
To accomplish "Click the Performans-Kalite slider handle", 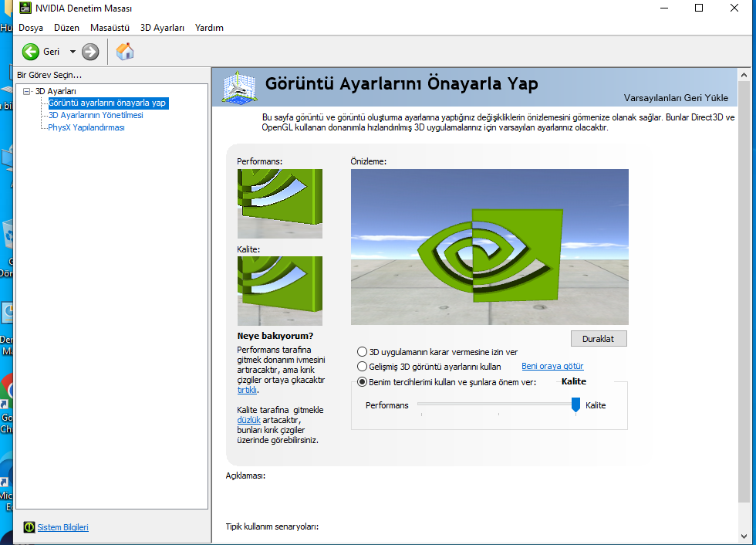I will click(x=575, y=405).
